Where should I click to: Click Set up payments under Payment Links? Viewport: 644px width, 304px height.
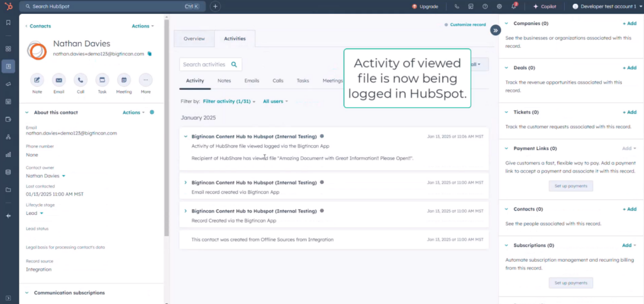[571, 186]
